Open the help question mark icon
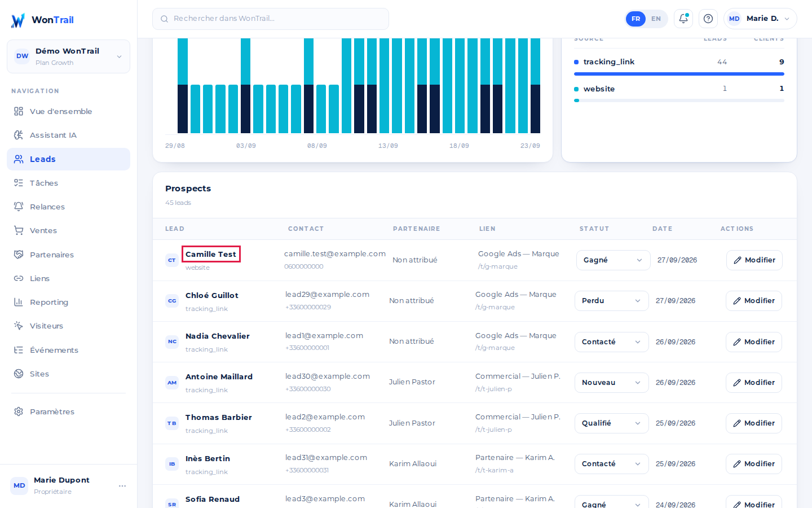Viewport: 812px width, 508px height. (708, 19)
